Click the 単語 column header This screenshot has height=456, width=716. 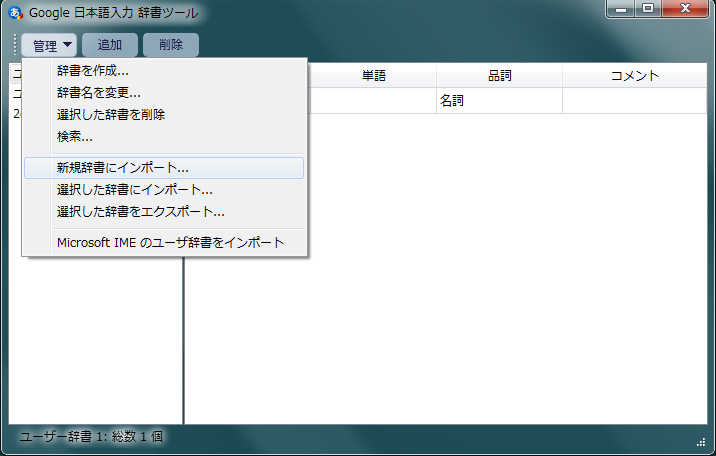coord(373,76)
